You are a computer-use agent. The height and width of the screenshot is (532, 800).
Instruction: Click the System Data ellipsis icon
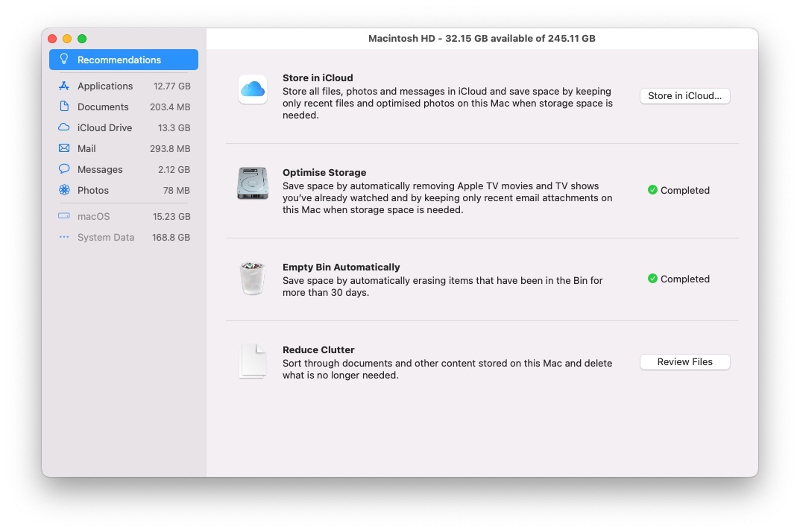pos(64,237)
